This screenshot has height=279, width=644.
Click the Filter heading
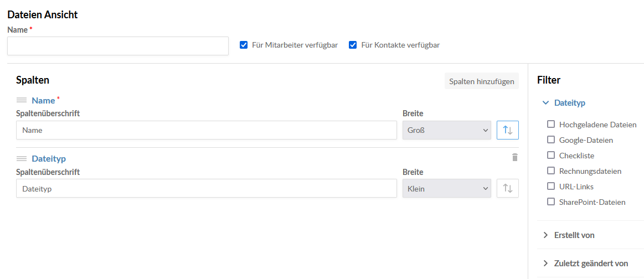pos(549,80)
